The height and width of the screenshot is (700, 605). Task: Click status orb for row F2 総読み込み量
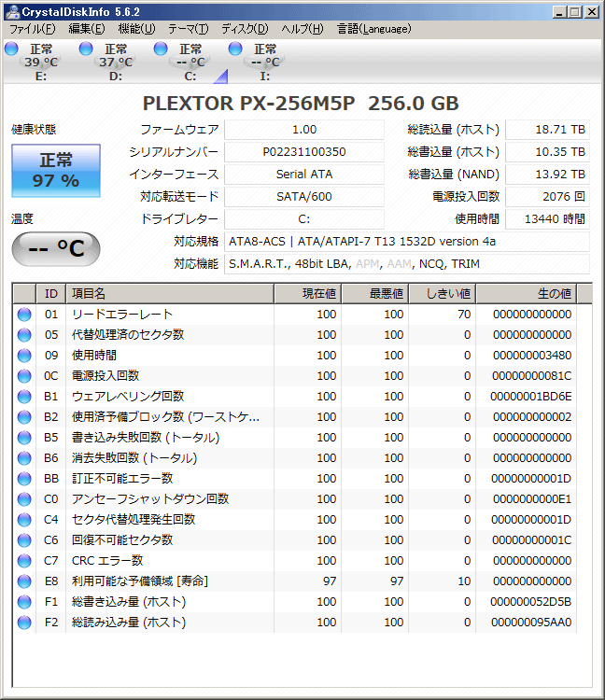(24, 623)
